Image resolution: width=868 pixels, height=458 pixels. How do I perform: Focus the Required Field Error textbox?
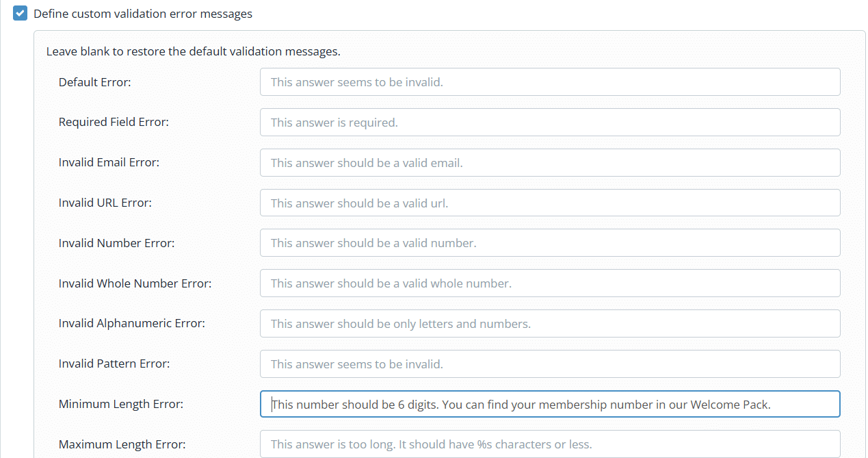[x=550, y=122]
